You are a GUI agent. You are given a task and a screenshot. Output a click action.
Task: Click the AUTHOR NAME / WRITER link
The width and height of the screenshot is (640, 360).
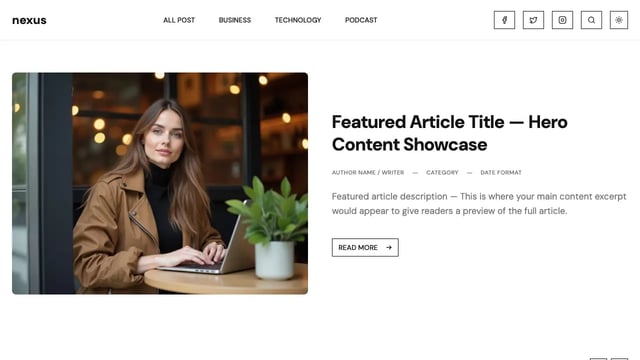coord(368,173)
